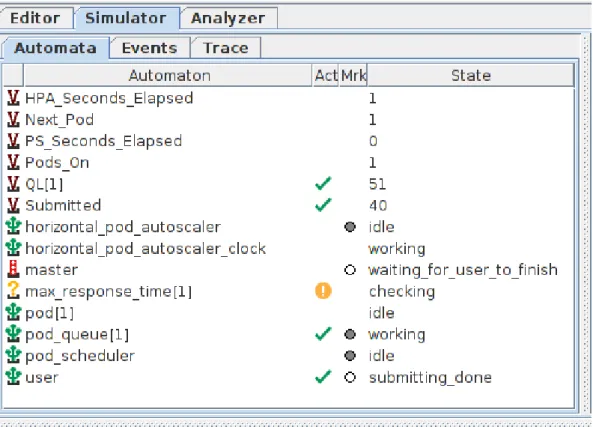
Task: Sort by the Automaton column header
Action: (168, 76)
